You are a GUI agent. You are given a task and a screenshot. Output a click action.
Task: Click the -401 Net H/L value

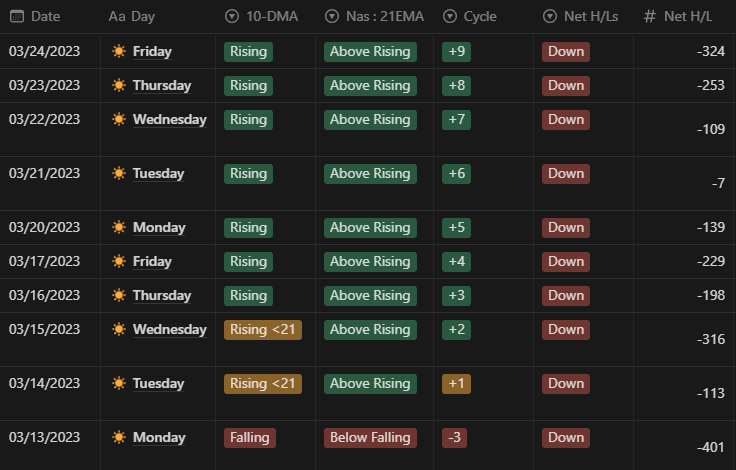(711, 447)
